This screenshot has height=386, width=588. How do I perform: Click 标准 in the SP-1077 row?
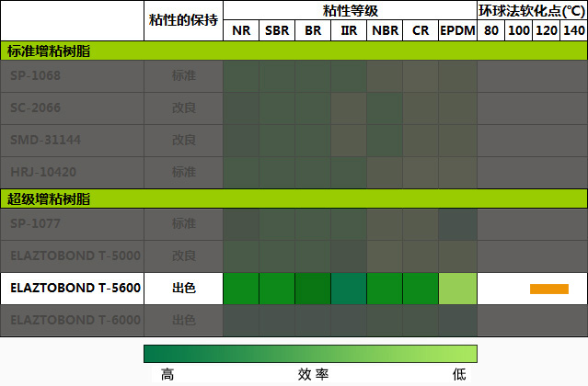point(184,223)
